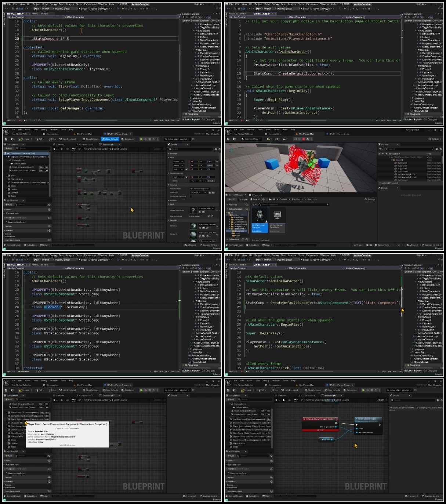Viewport: 446px width, 504px height.
Task: Click Compile in bottom-left Blueprint editor toolbar
Action: point(24,390)
